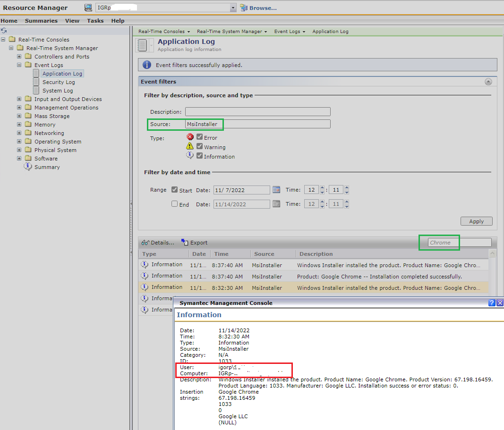Disable the Start date checkbox
The image size is (504, 430).
174,189
